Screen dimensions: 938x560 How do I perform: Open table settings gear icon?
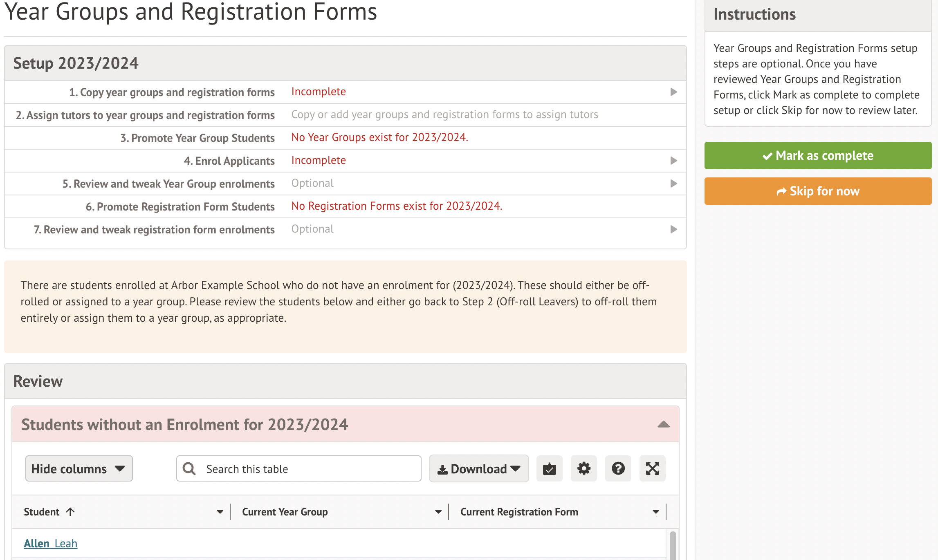[583, 468]
